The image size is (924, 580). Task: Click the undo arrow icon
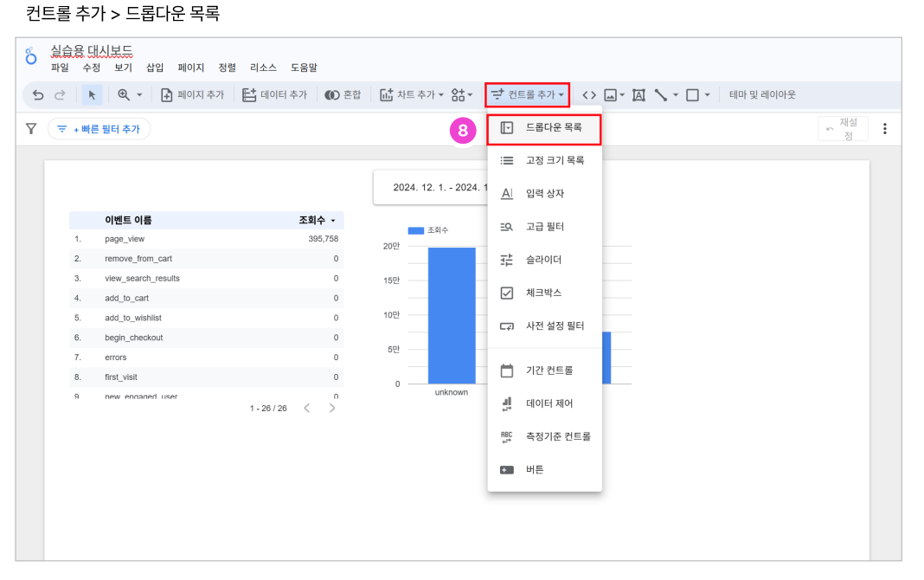pos(38,95)
